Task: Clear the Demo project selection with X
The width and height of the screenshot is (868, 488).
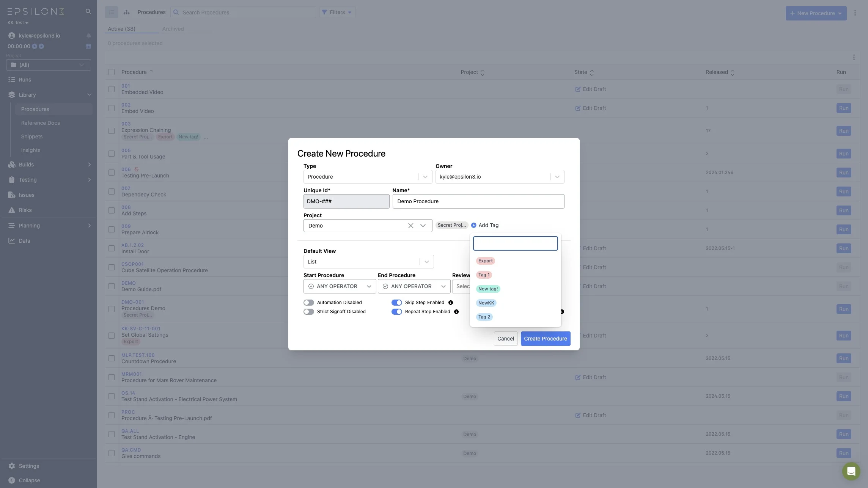Action: click(410, 226)
